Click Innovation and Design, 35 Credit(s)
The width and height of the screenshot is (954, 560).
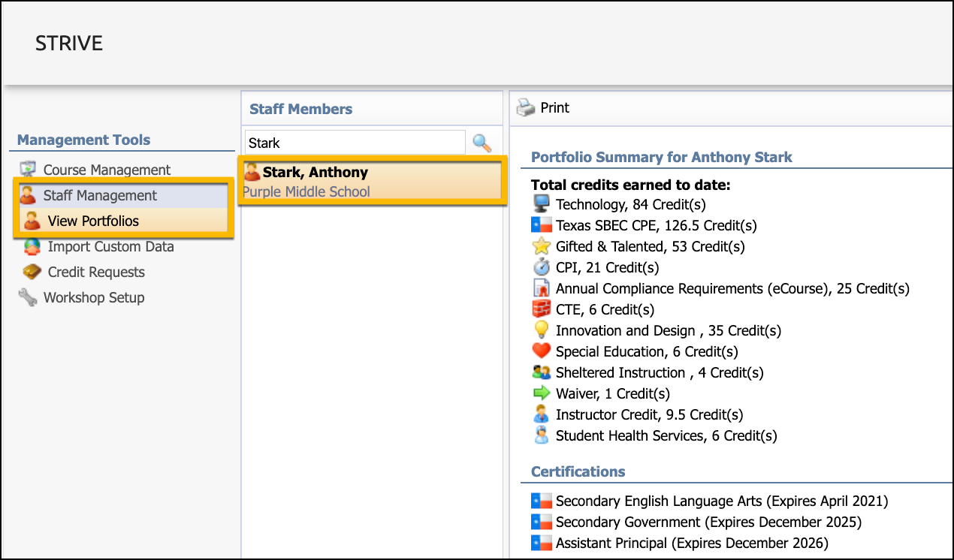pos(669,330)
